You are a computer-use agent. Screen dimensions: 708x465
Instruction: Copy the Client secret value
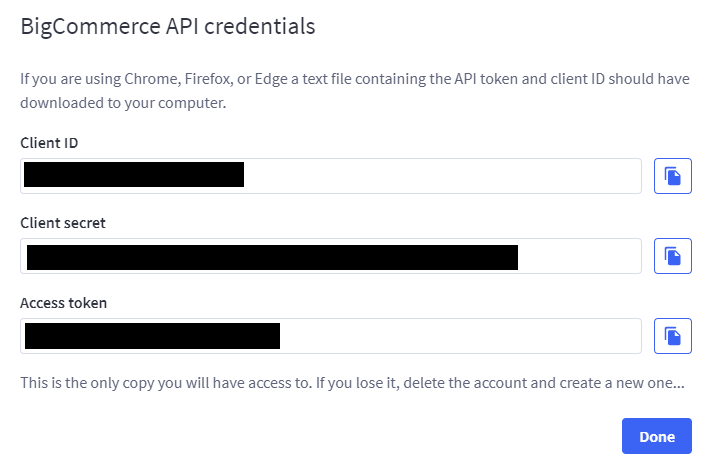click(x=672, y=256)
